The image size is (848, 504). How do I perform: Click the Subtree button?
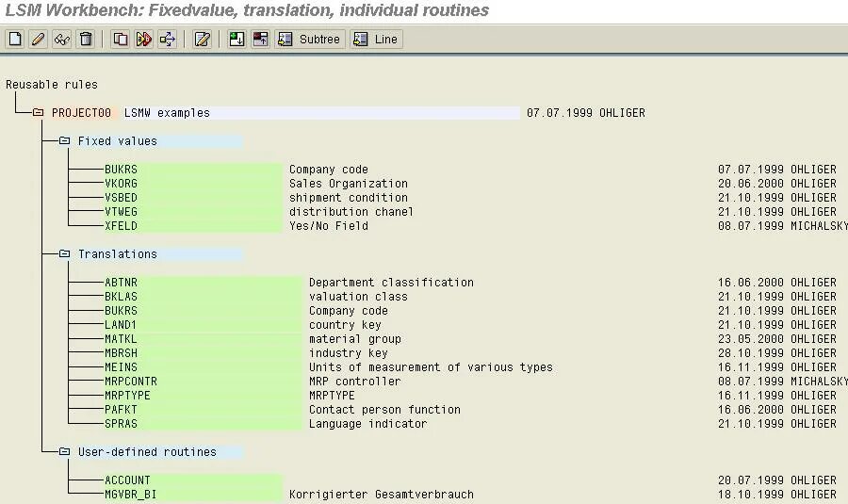310,39
